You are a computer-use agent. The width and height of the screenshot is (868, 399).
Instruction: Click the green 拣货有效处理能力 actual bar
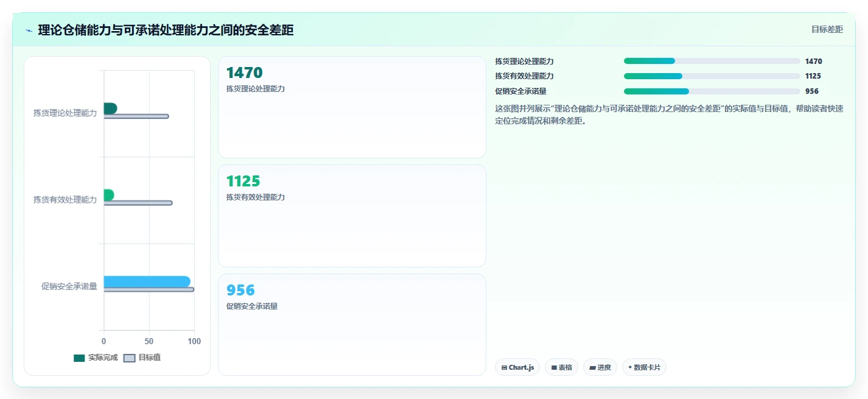(109, 195)
